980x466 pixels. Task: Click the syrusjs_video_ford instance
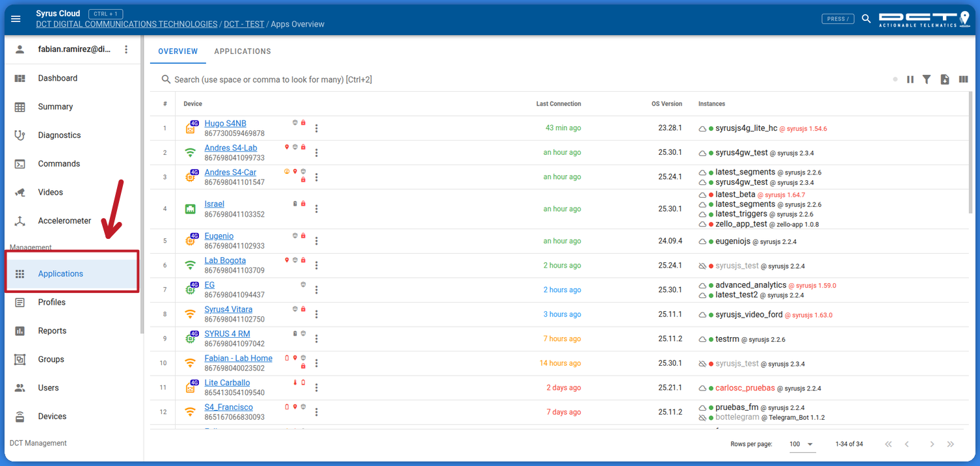tap(749, 314)
